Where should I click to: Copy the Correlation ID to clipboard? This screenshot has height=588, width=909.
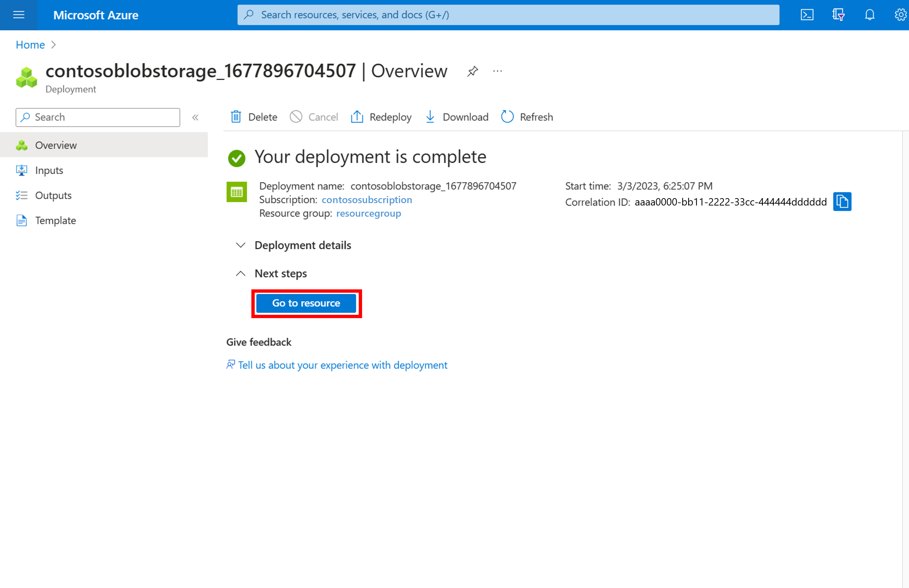(x=842, y=202)
